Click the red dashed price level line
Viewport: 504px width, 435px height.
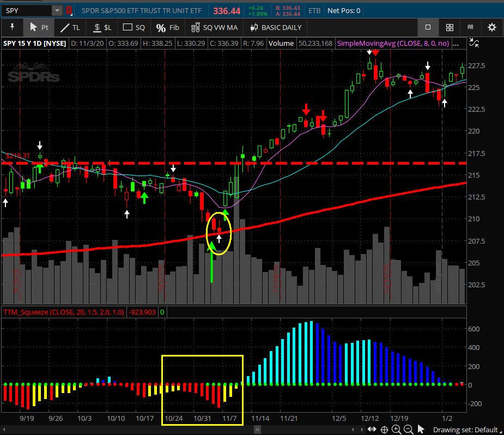pos(234,164)
